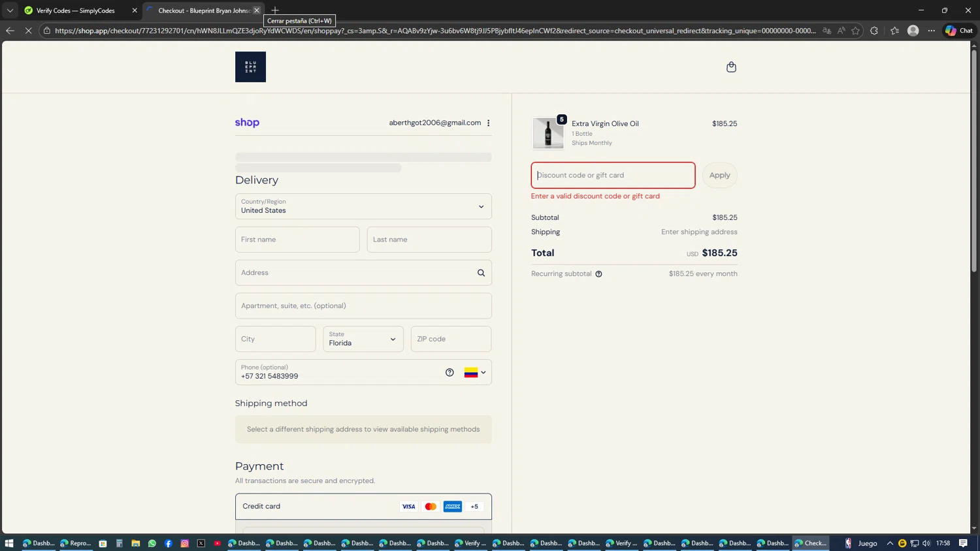The height and width of the screenshot is (551, 980).
Task: Open tab actions menu arrow
Action: [10, 10]
